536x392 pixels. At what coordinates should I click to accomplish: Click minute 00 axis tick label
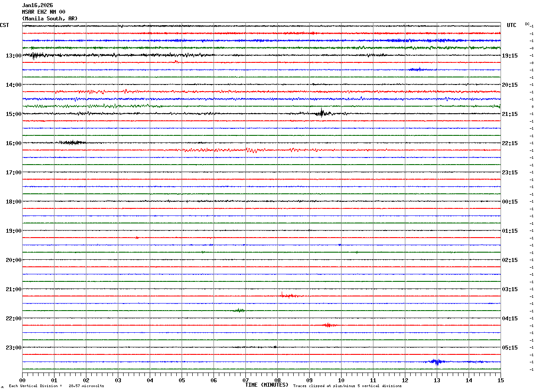coord(23,380)
